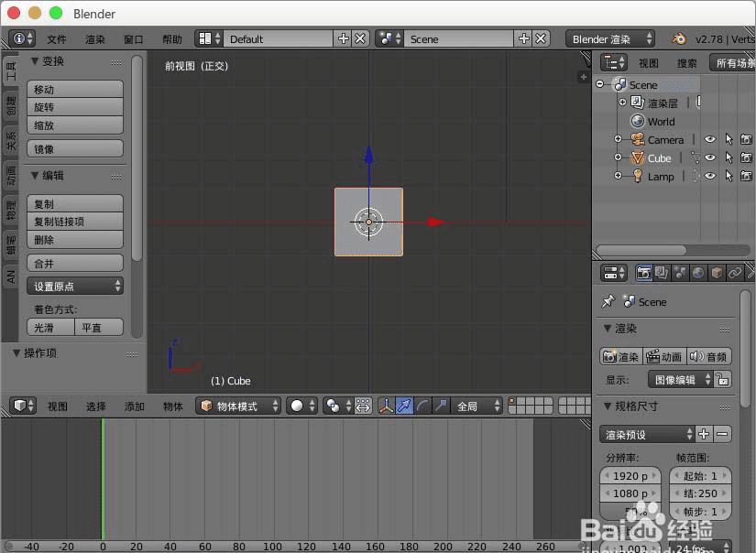The image size is (756, 553).
Task: Click the lock icon next to 图像编辑
Action: [x=723, y=380]
